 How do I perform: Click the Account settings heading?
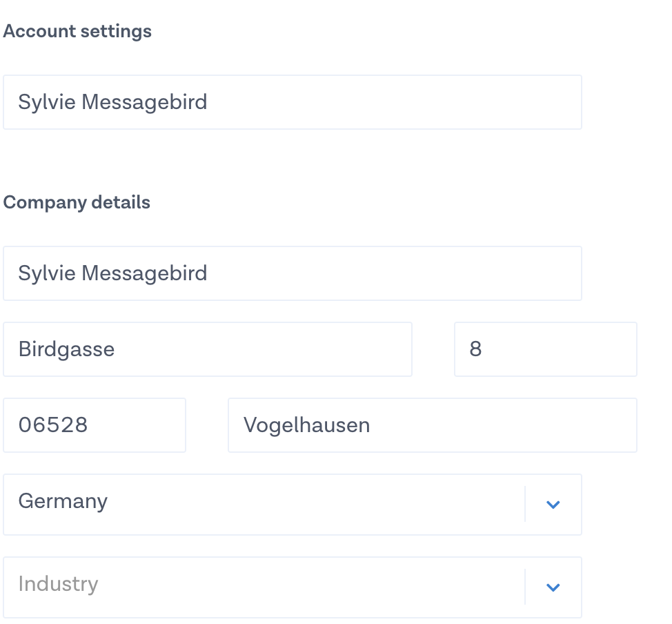point(77,32)
